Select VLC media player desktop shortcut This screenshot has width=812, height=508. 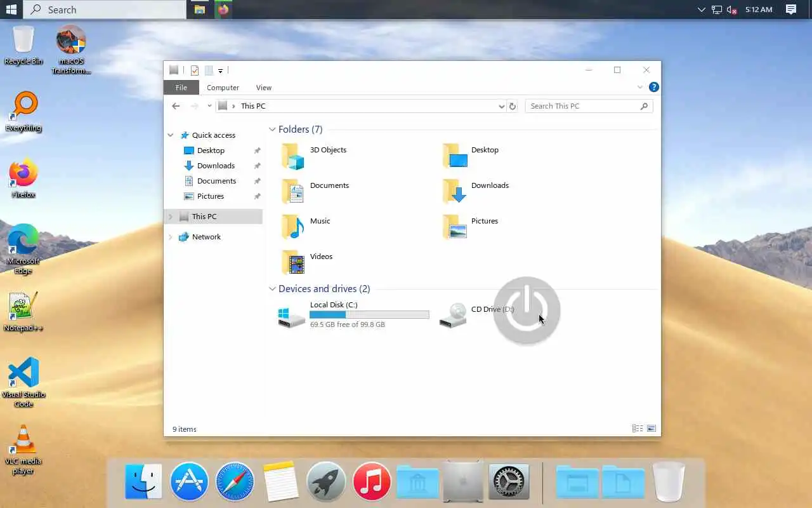tap(23, 450)
